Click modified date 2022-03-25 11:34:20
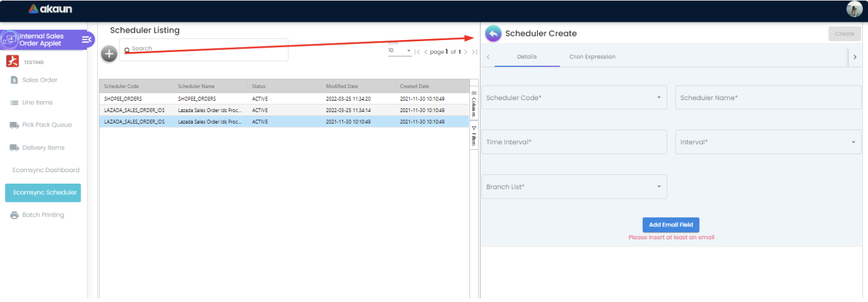The image size is (868, 302). coord(348,99)
